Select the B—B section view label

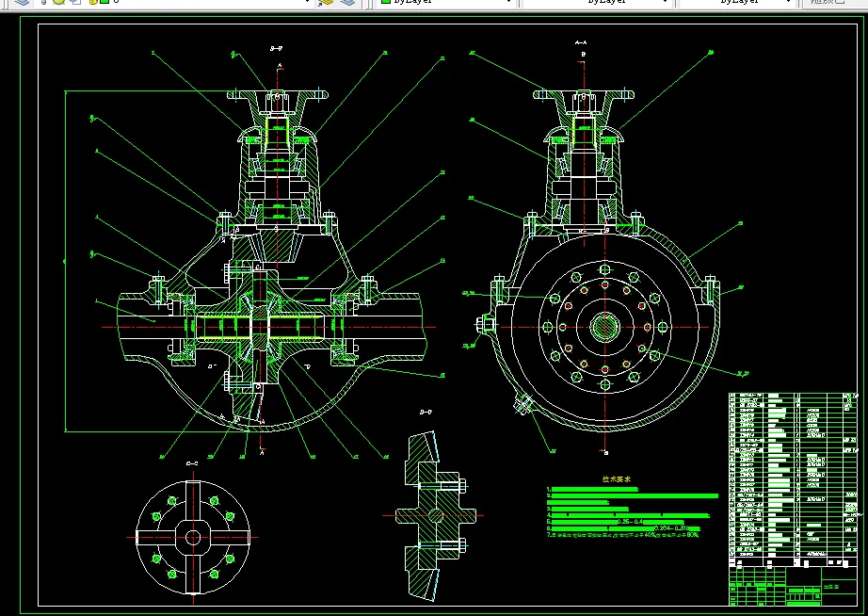click(x=276, y=49)
